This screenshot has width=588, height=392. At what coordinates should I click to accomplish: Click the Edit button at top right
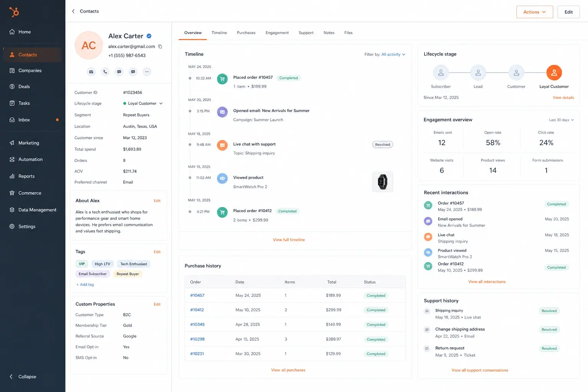(x=568, y=12)
